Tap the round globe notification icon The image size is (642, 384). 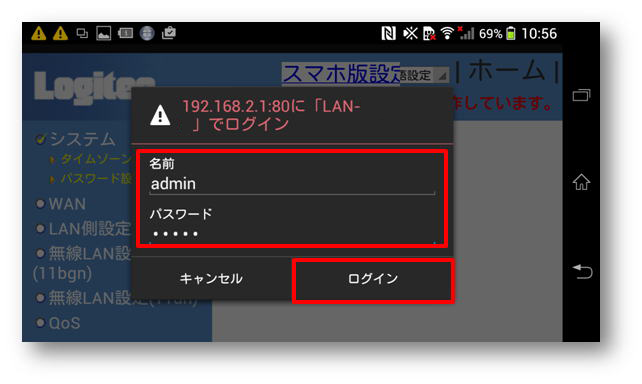tap(147, 33)
